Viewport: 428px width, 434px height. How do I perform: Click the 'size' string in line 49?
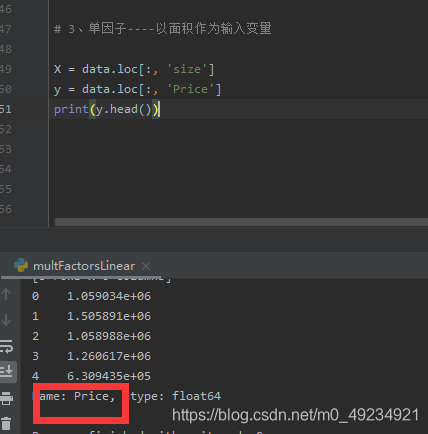point(187,69)
